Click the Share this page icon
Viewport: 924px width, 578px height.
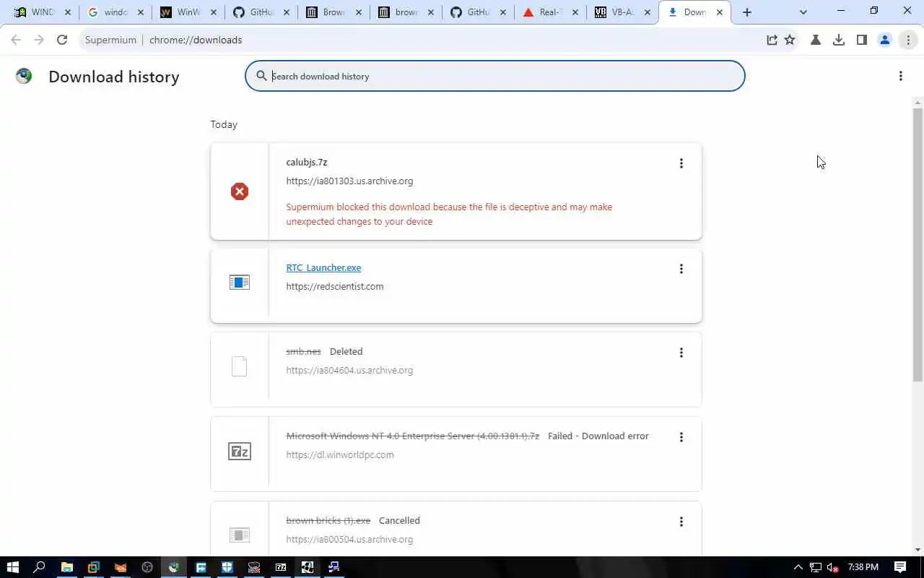(x=772, y=40)
